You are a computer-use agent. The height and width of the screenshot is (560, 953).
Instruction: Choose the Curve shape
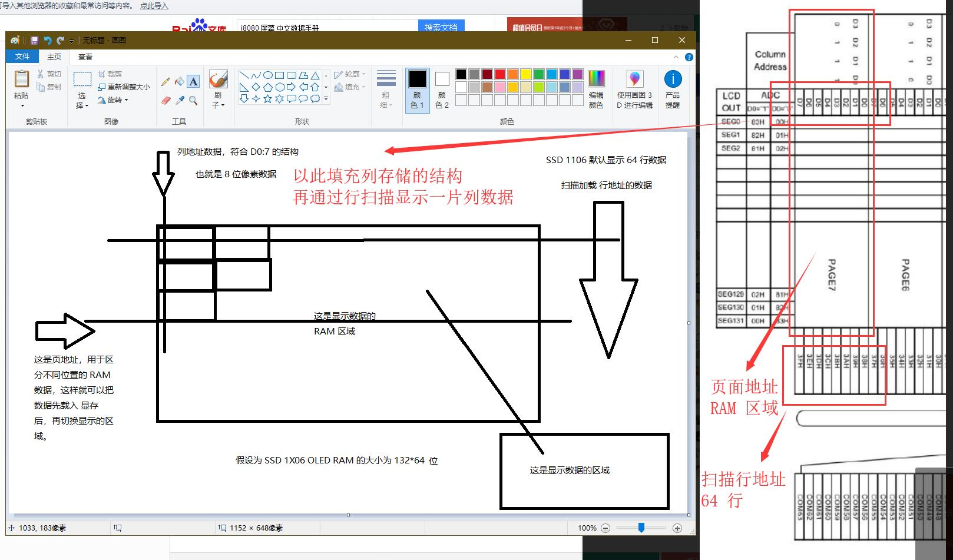[256, 75]
